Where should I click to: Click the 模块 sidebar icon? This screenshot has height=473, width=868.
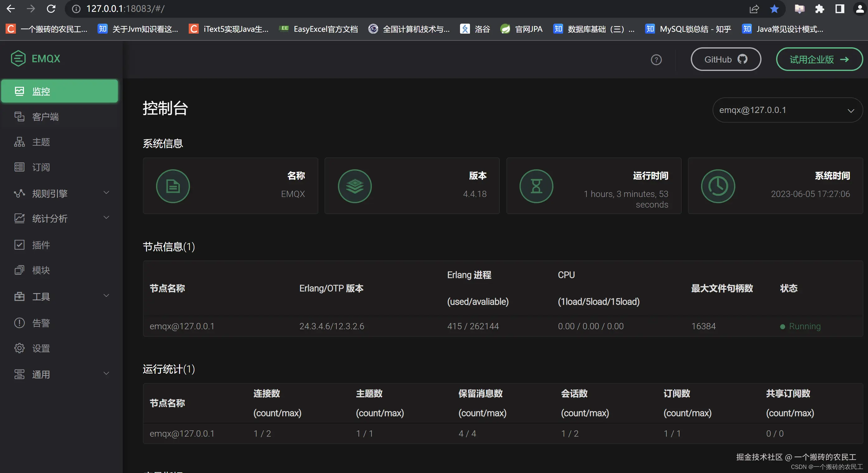(x=20, y=270)
